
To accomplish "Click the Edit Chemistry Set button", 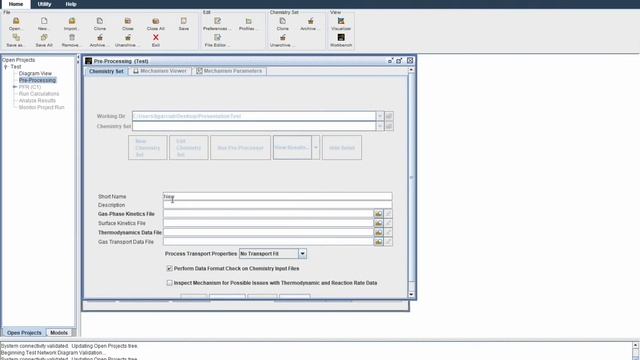I will pos(189,148).
